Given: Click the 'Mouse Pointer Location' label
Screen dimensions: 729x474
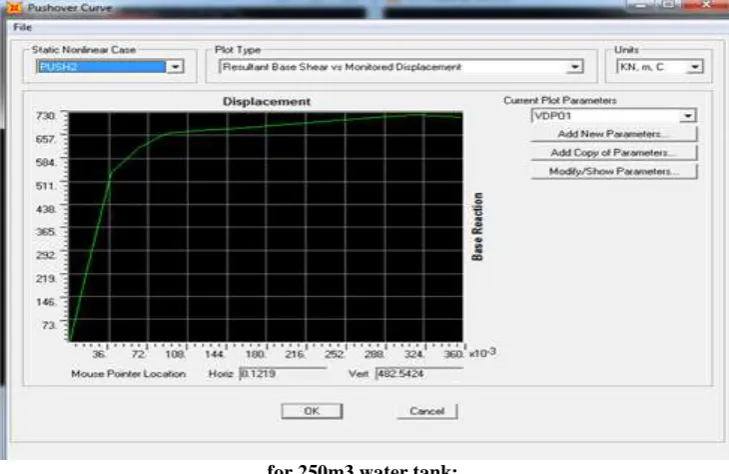Looking at the screenshot, I should point(128,374).
